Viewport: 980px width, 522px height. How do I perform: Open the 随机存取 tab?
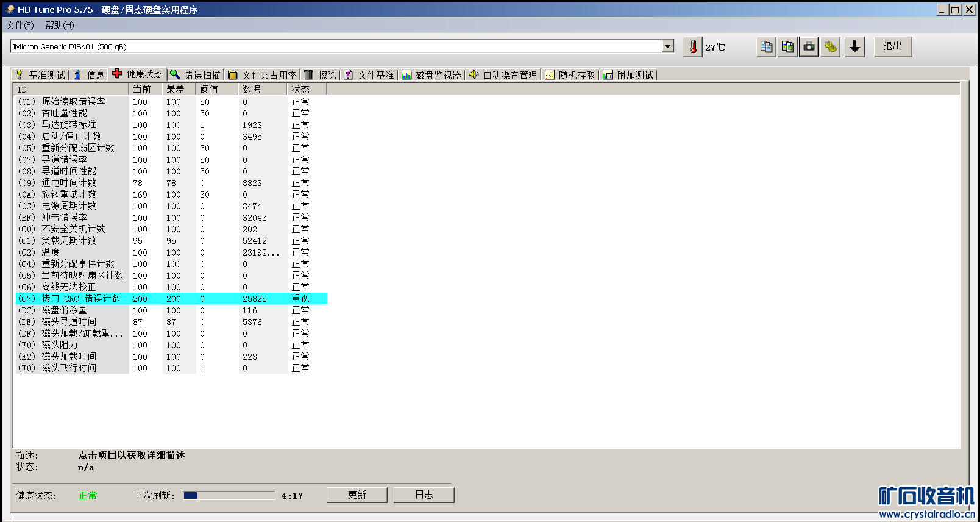(x=570, y=75)
